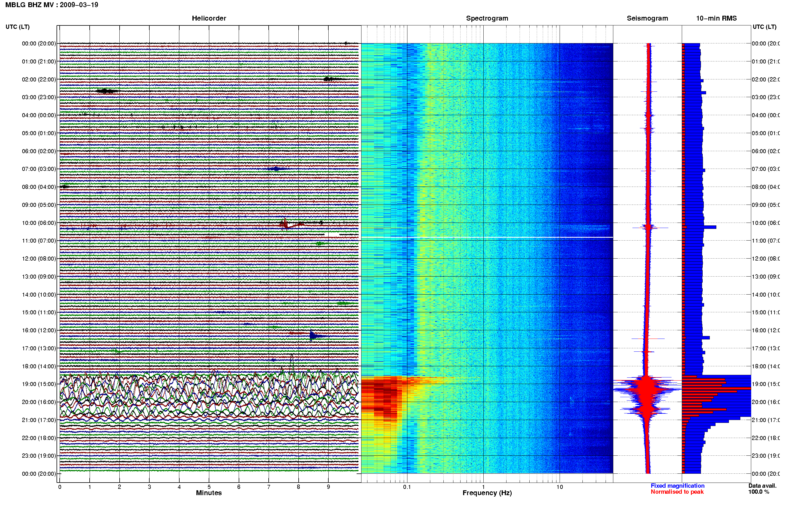Click the left time label '04:00 (00:00)'
Viewport: 812px width, 508px height.
(39, 115)
